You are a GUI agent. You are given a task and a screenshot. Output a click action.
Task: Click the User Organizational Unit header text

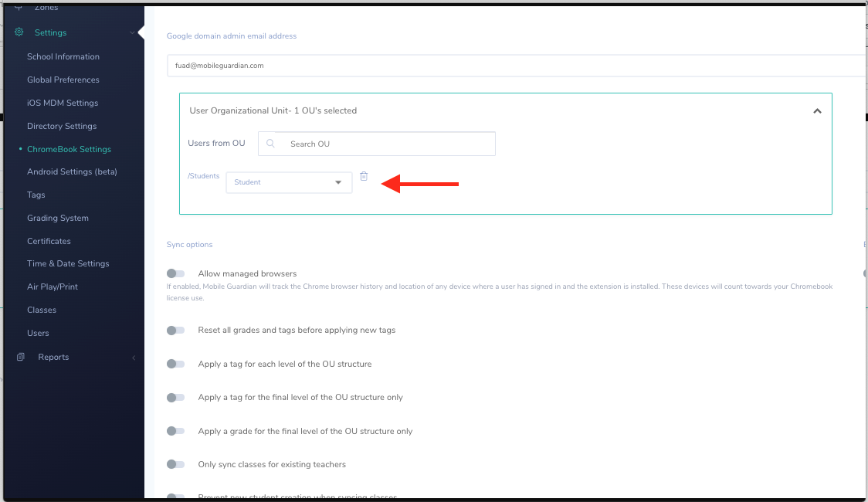[273, 110]
